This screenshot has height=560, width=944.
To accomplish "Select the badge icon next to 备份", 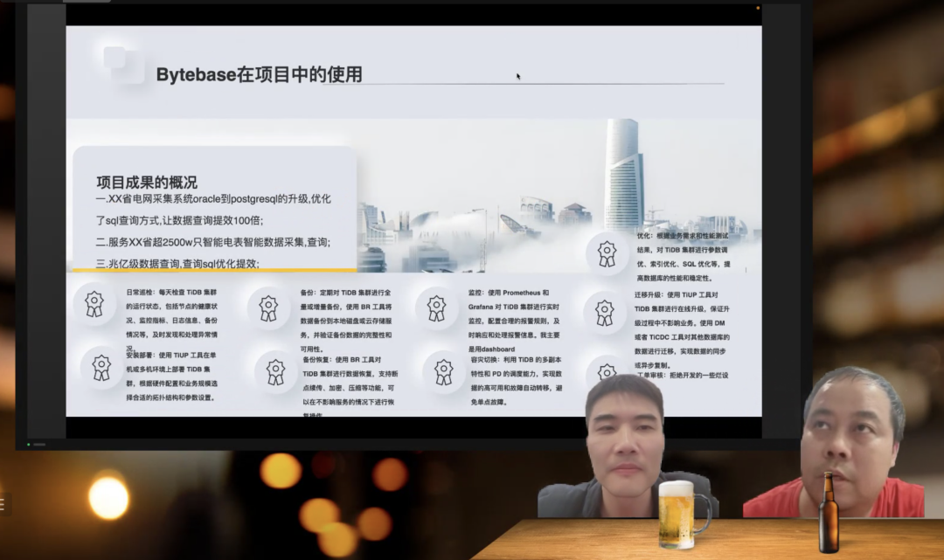I will pos(268,308).
